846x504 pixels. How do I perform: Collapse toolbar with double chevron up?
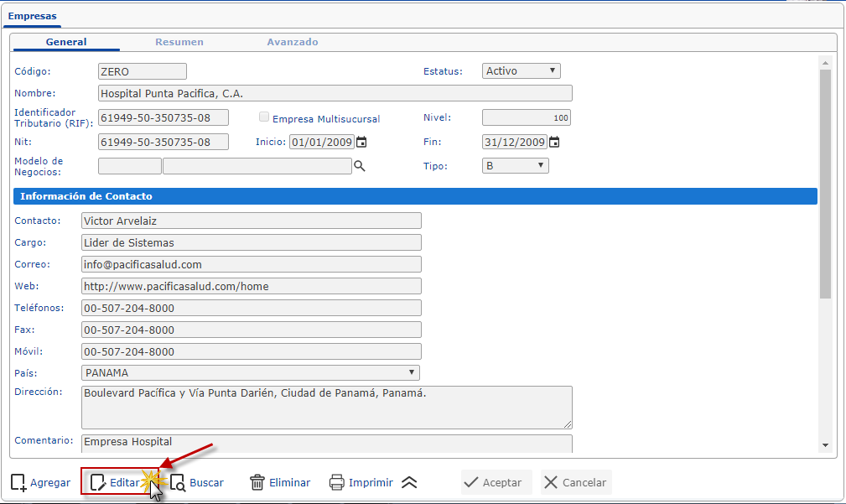pyautogui.click(x=409, y=483)
